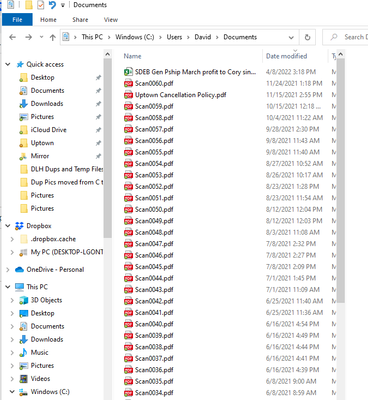Click the Dropbox icon in navigation pane
The height and width of the screenshot is (400, 368).
[x=19, y=226]
